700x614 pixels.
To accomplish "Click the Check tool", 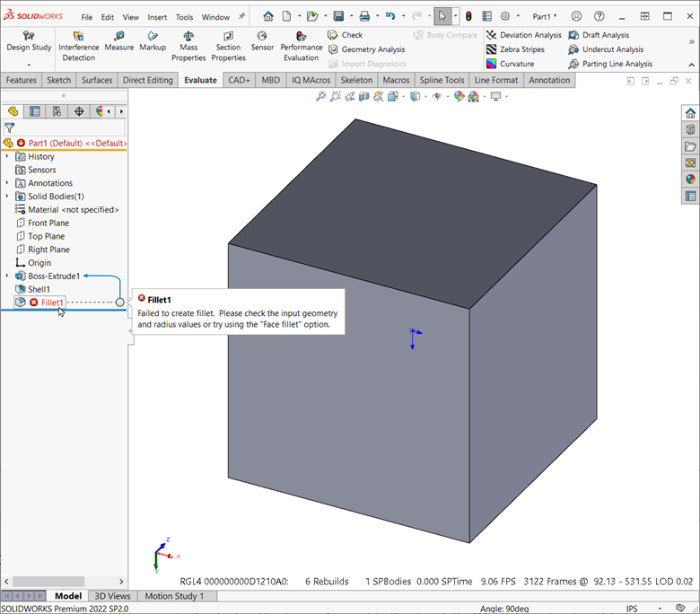I will tap(346, 35).
